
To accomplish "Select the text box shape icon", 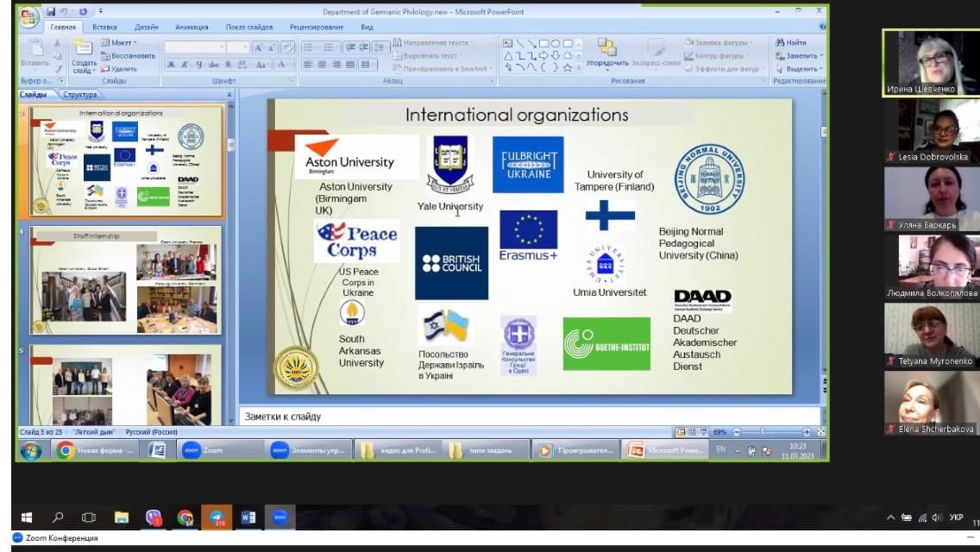I will click(508, 44).
